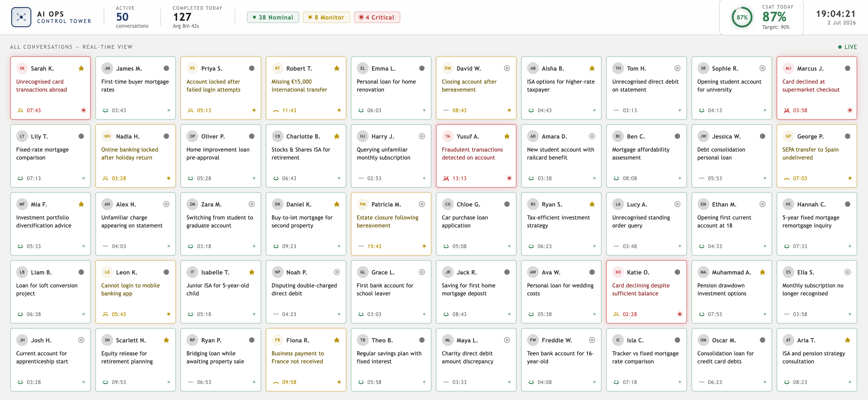The height and width of the screenshot is (400, 868).
Task: Click the star icon on Aria T. card
Action: (x=847, y=340)
